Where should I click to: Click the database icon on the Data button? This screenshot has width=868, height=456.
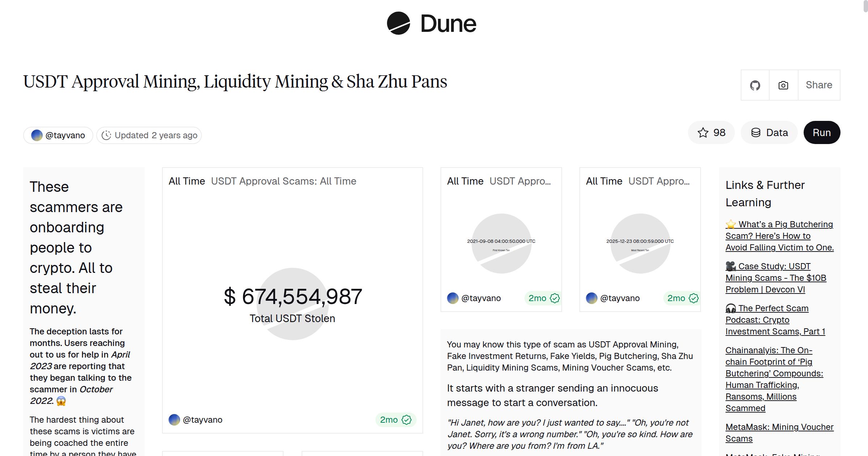757,132
